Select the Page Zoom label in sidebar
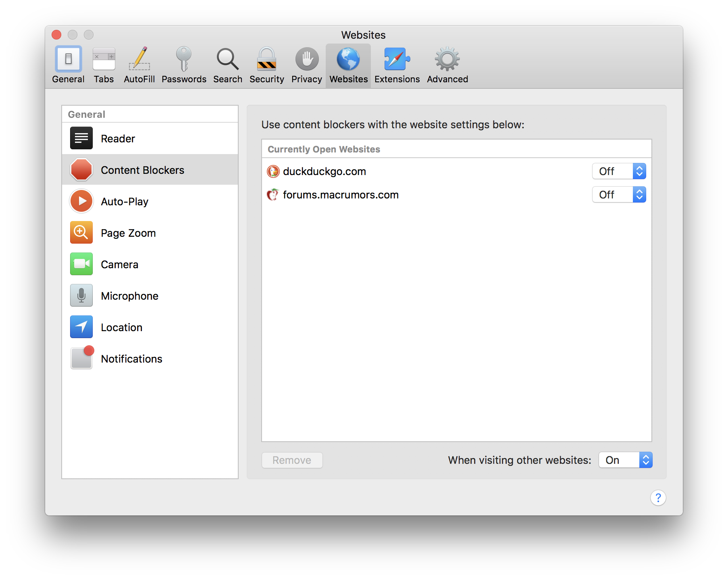 (x=128, y=233)
